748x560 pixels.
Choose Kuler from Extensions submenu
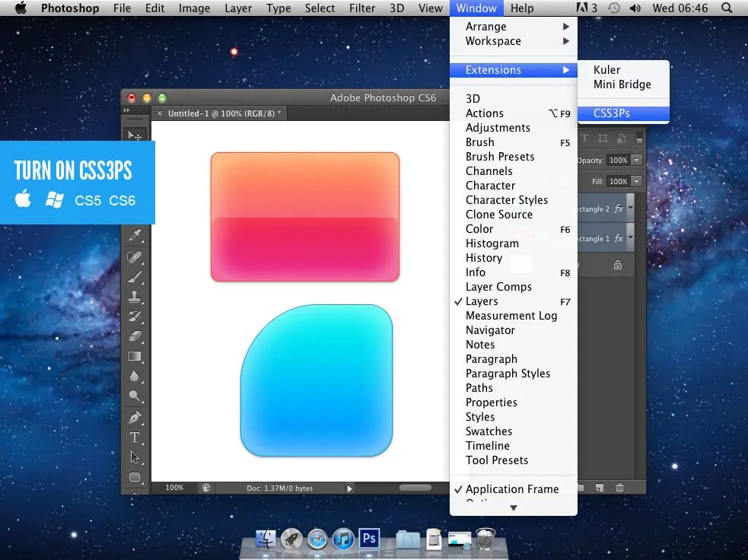pos(623,70)
